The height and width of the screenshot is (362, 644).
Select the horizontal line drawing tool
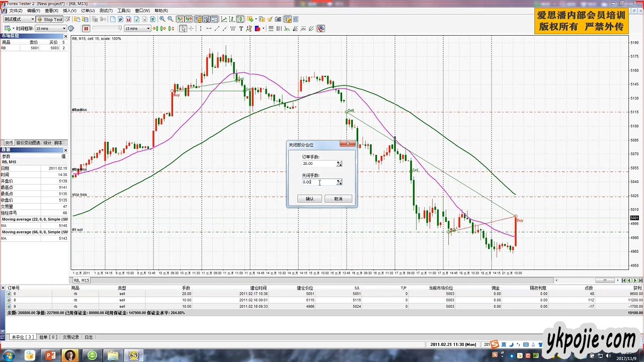(x=209, y=29)
